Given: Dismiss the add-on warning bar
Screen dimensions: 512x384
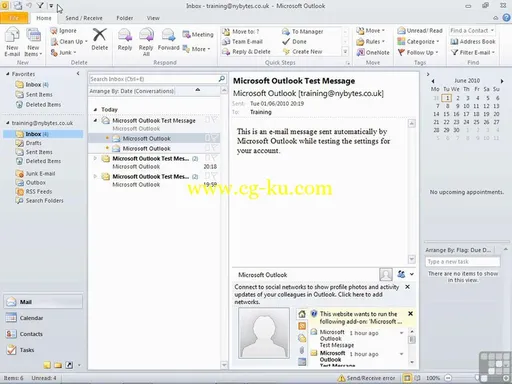Looking at the screenshot, I should (x=411, y=314).
